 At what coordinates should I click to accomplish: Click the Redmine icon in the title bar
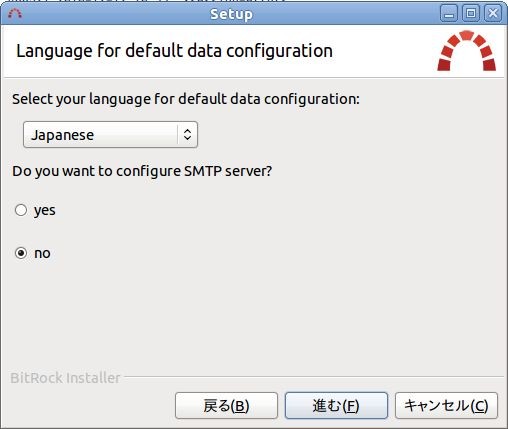15,14
